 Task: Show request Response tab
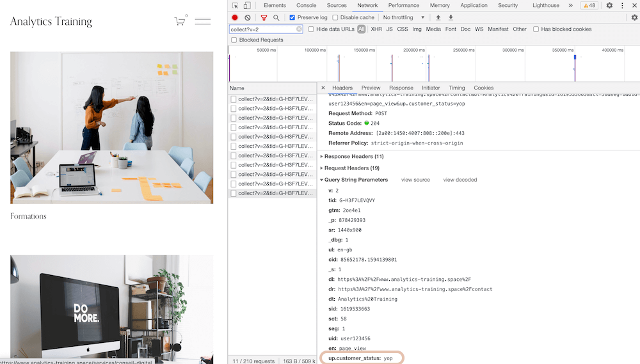(401, 88)
